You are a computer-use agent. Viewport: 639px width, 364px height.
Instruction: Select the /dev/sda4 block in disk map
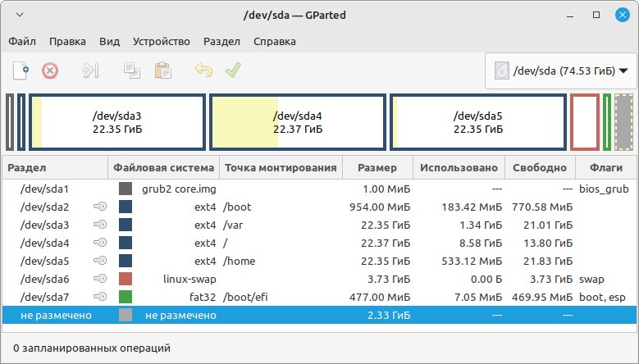(298, 122)
